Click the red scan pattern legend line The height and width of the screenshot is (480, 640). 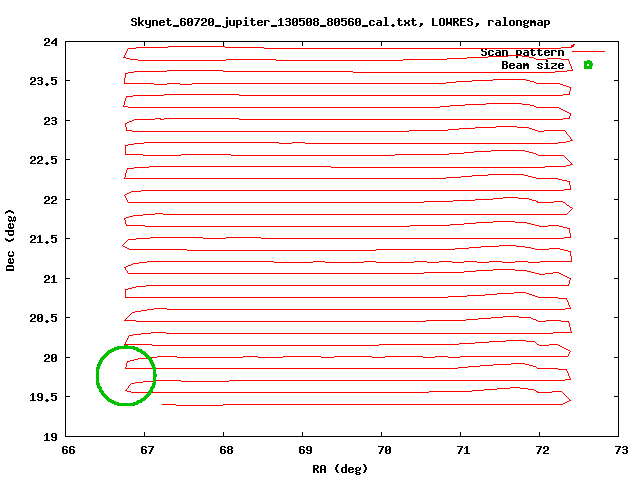(589, 51)
